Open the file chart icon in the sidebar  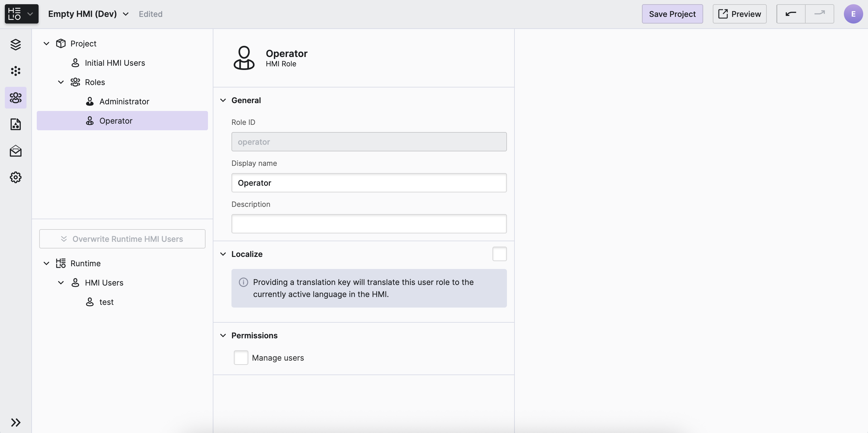(x=15, y=124)
